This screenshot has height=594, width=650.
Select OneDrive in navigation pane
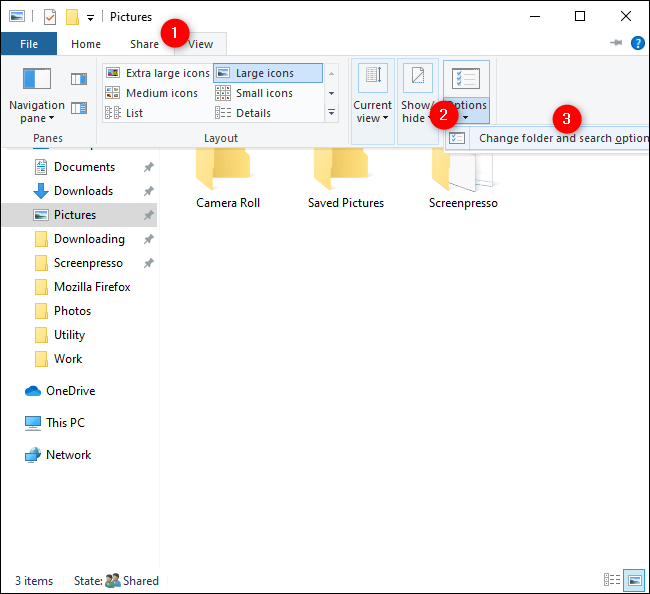point(70,391)
